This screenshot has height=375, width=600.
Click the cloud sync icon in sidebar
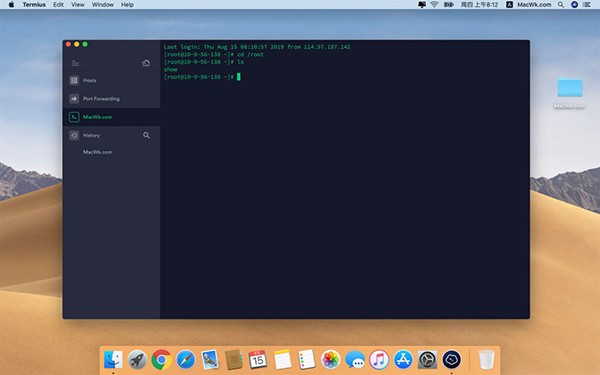pos(146,63)
